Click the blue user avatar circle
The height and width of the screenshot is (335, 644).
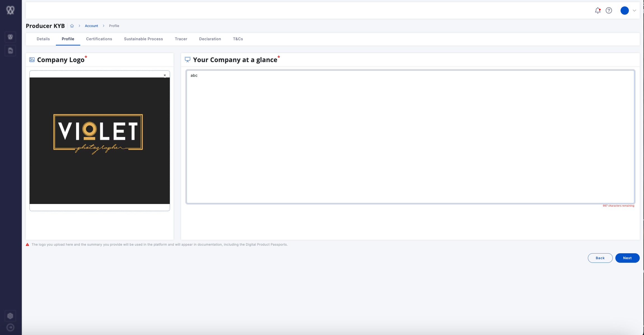tap(624, 10)
